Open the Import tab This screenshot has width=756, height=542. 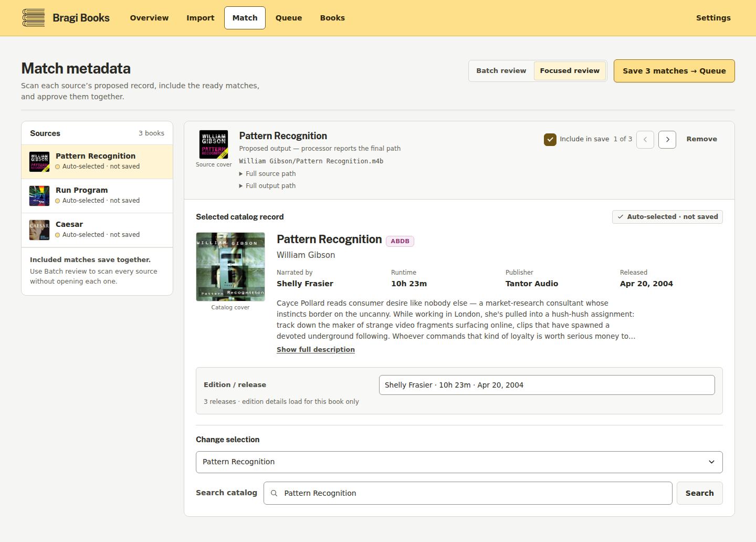tap(201, 18)
